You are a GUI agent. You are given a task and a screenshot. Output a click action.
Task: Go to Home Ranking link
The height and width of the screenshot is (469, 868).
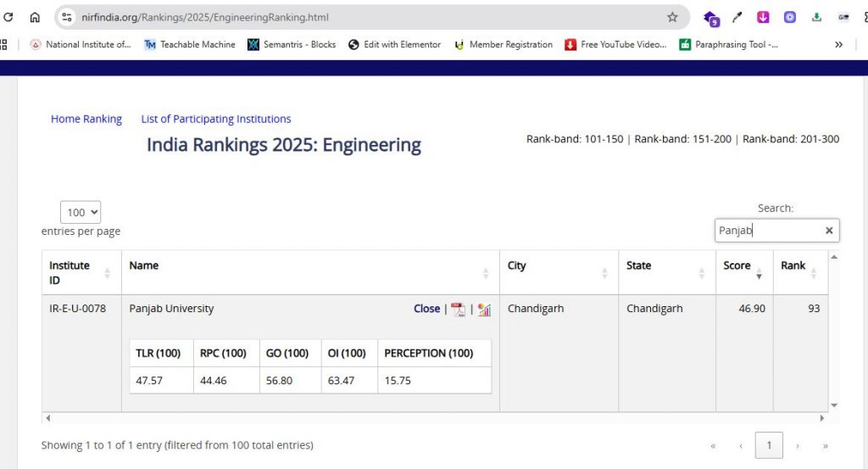coord(86,119)
